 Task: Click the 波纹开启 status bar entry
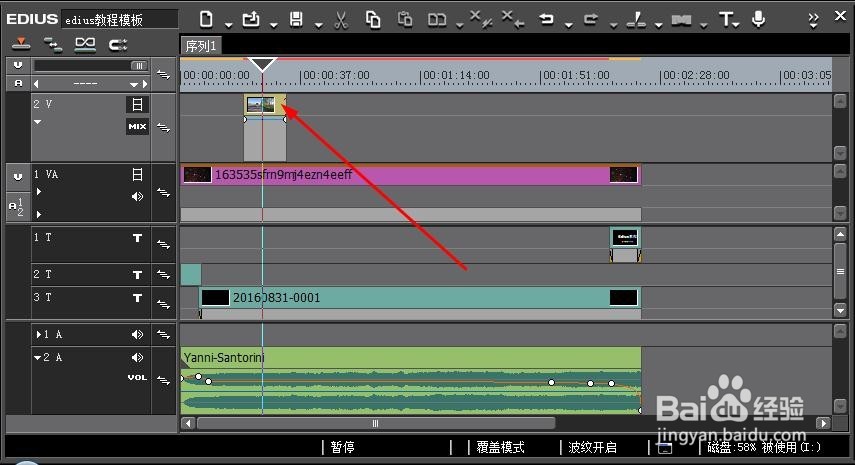coord(592,447)
